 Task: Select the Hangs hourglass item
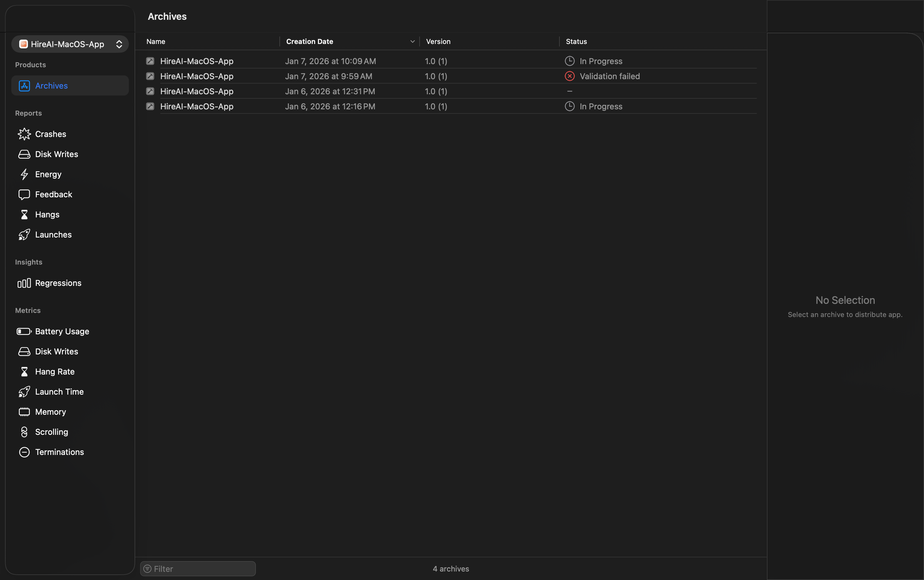click(x=47, y=214)
